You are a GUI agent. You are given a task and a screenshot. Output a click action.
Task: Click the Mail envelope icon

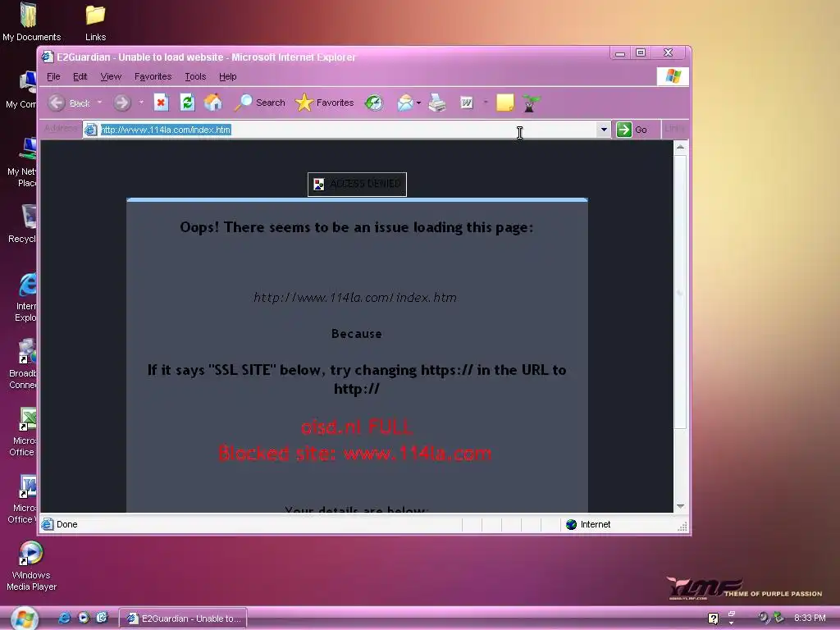tap(405, 103)
